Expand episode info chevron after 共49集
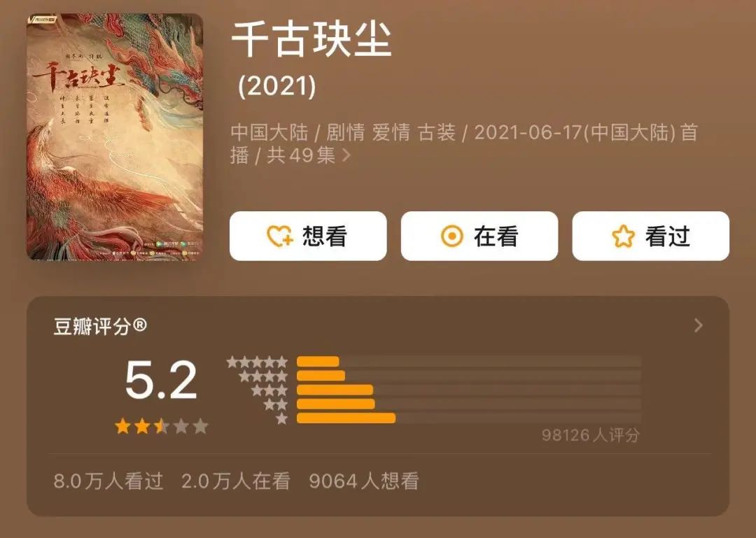 tap(346, 155)
